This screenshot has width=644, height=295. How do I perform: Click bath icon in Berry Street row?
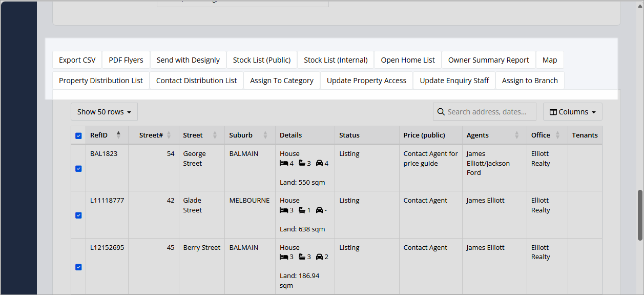[x=302, y=257]
